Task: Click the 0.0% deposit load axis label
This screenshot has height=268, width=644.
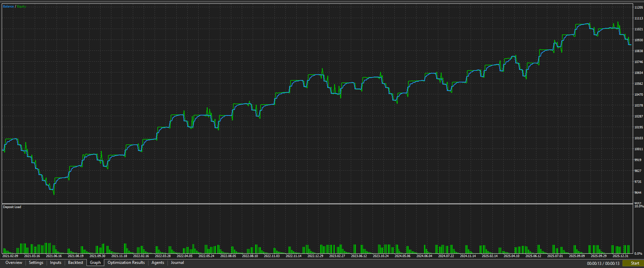Action: click(x=638, y=254)
